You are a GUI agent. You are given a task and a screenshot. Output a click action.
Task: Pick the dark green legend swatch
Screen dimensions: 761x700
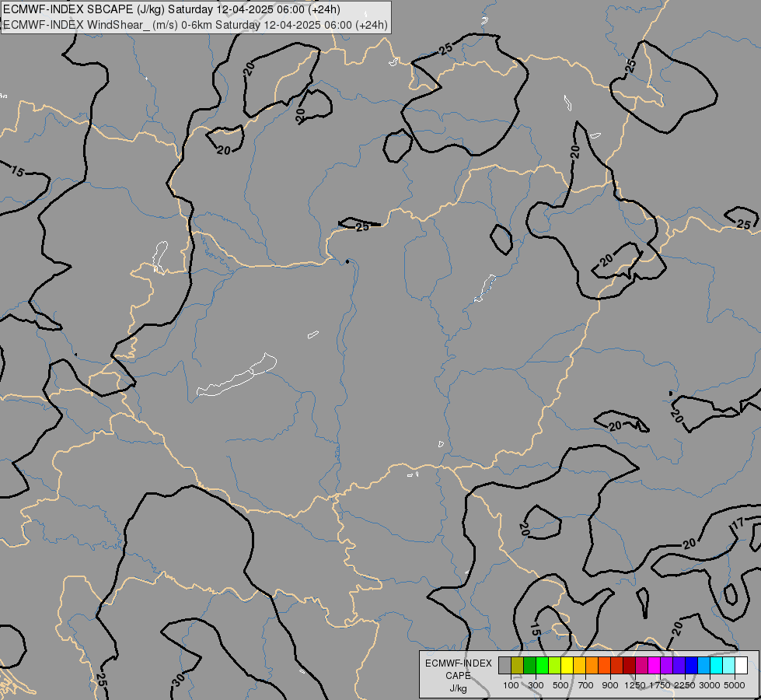[529, 665]
